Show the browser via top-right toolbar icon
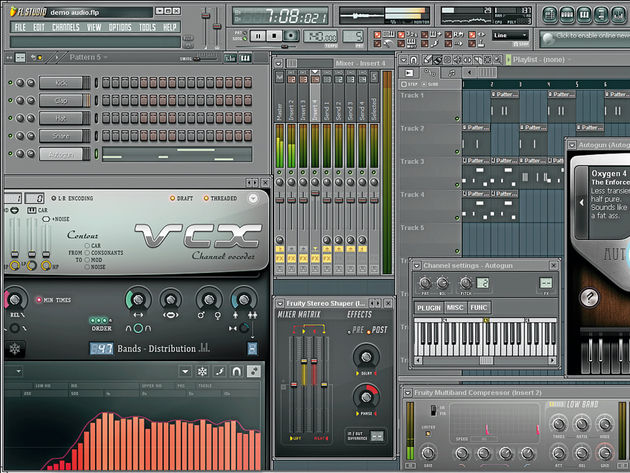This screenshot has width=630, height=473. [601, 15]
